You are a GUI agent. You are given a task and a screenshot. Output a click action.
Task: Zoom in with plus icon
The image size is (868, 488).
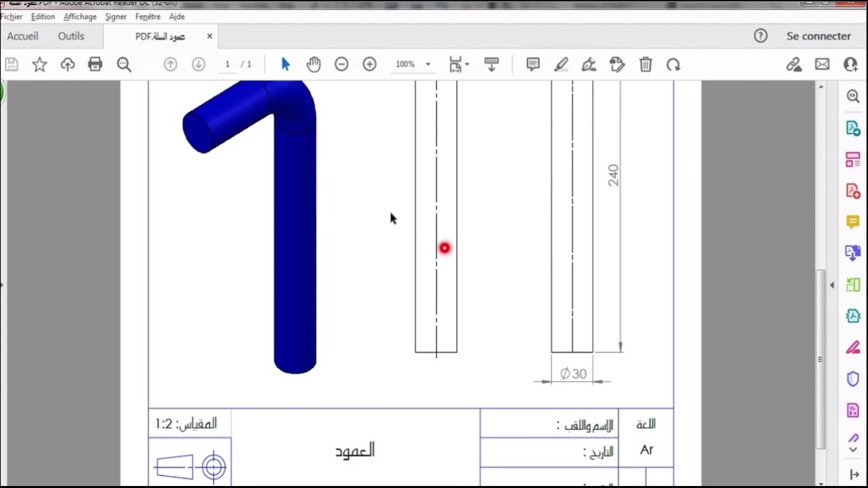pyautogui.click(x=370, y=64)
